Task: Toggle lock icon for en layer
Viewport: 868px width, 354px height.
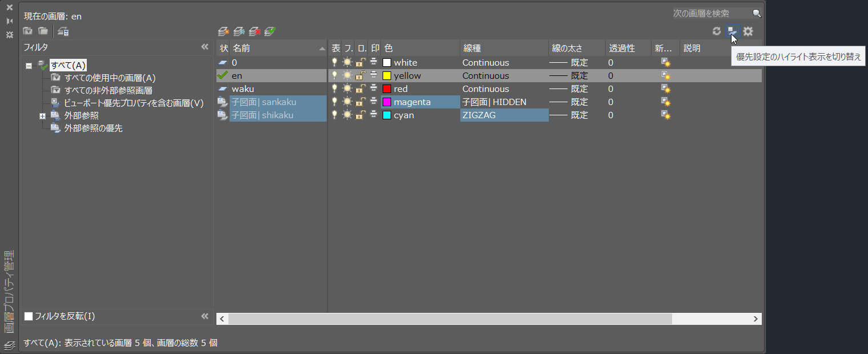Action: [360, 76]
